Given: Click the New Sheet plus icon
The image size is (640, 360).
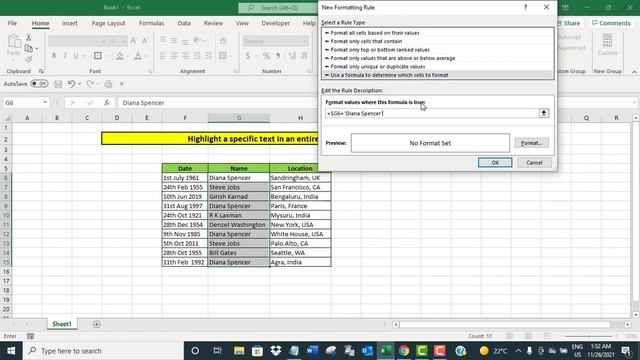Looking at the screenshot, I should point(97,324).
